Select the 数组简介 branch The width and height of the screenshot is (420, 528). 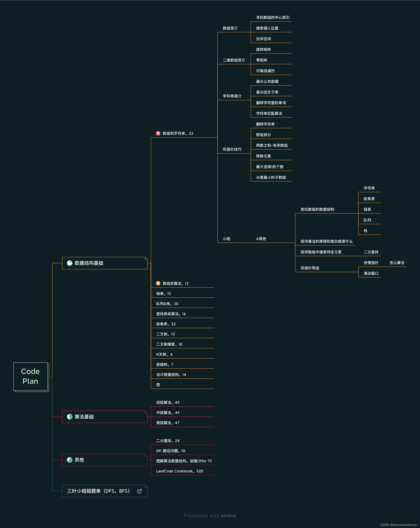click(230, 28)
